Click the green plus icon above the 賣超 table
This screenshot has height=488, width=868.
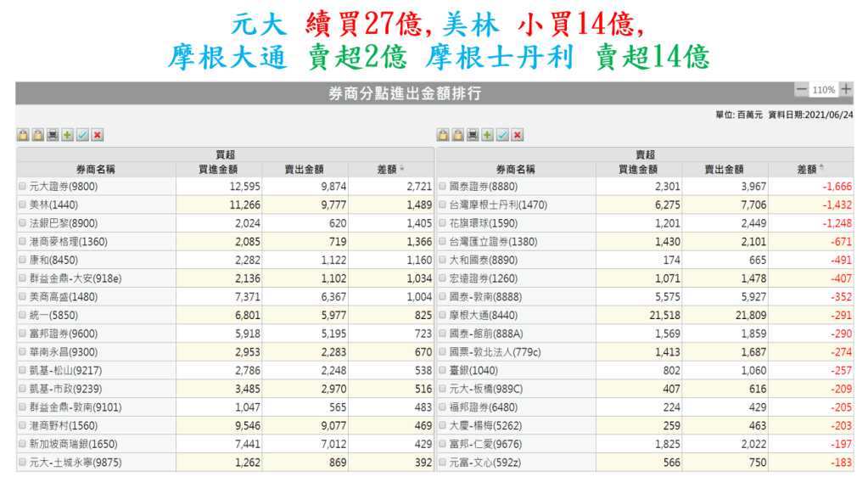488,135
